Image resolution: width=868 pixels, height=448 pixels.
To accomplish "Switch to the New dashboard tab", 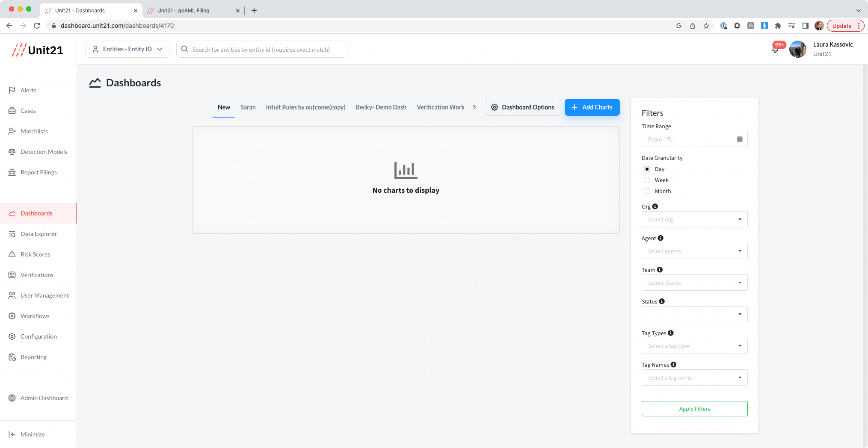I will point(224,107).
